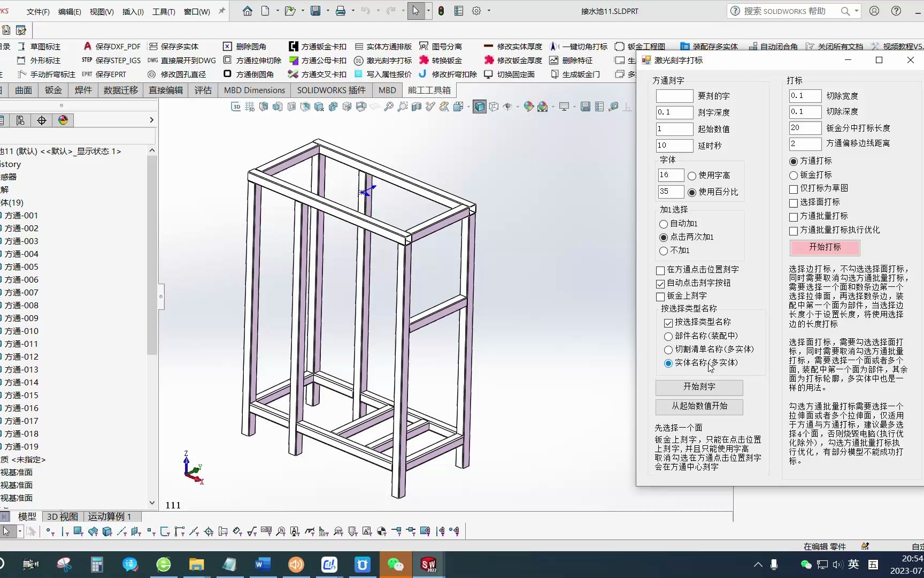
Task: Click the 从起始数值开始 button
Action: pos(698,407)
